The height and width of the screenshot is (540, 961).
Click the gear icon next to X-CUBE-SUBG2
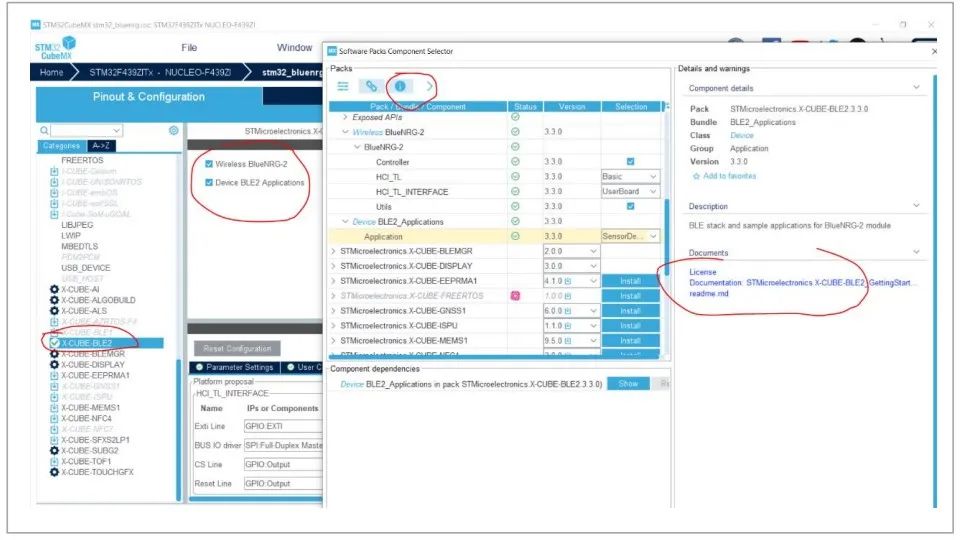click(x=54, y=451)
